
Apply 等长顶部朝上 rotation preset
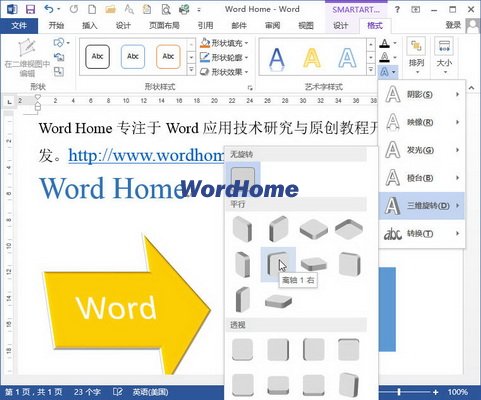[x=313, y=229]
